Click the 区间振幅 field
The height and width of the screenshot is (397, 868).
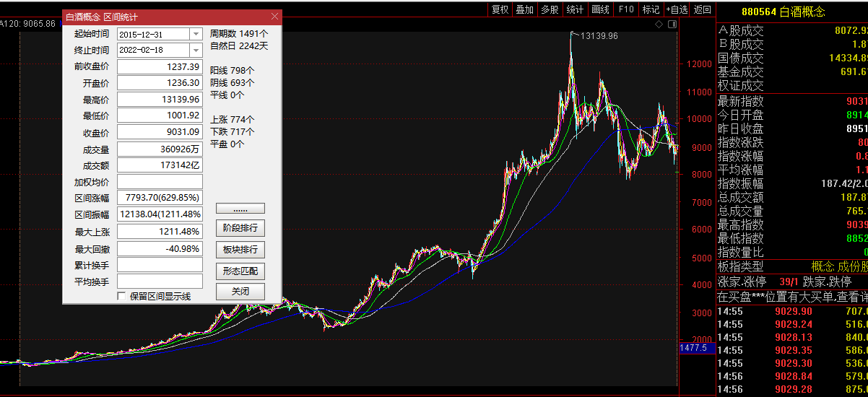point(160,214)
